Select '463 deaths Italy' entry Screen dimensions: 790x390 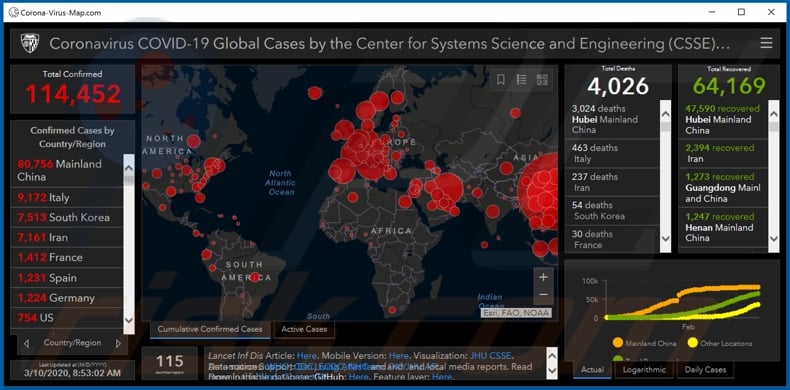tap(612, 154)
